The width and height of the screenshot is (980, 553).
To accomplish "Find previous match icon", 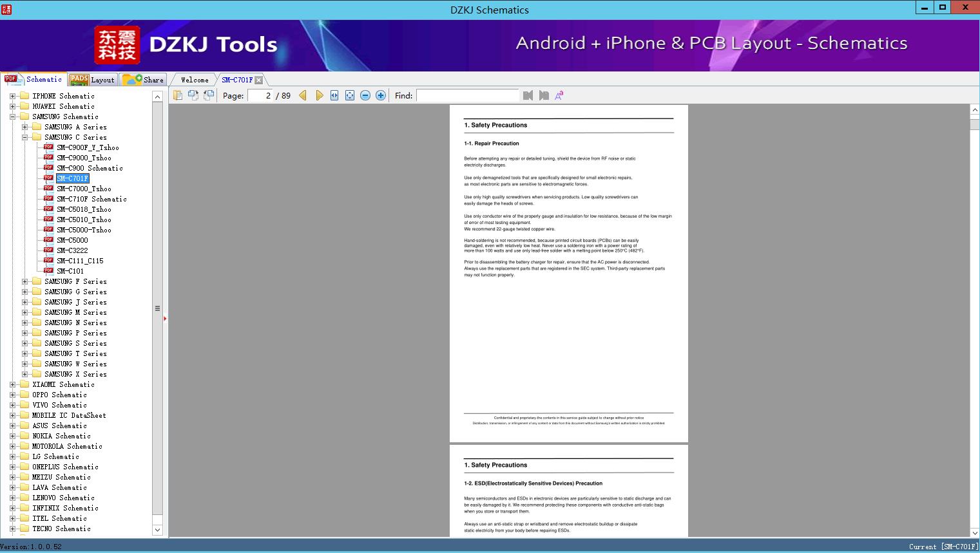I will tap(528, 95).
